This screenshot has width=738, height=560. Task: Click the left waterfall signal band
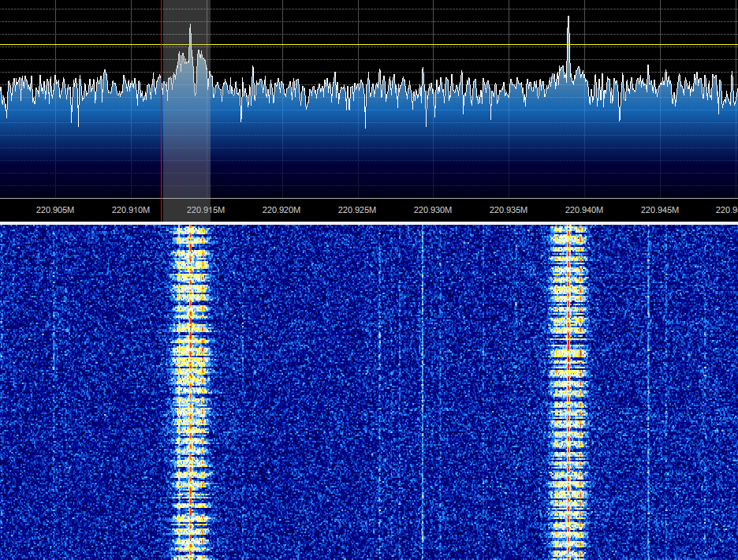tap(190, 392)
